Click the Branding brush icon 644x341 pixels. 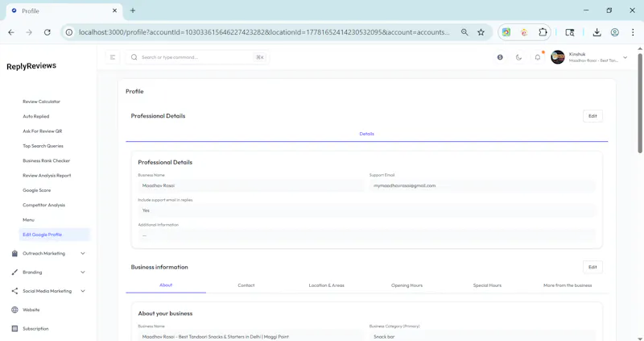[x=14, y=272]
